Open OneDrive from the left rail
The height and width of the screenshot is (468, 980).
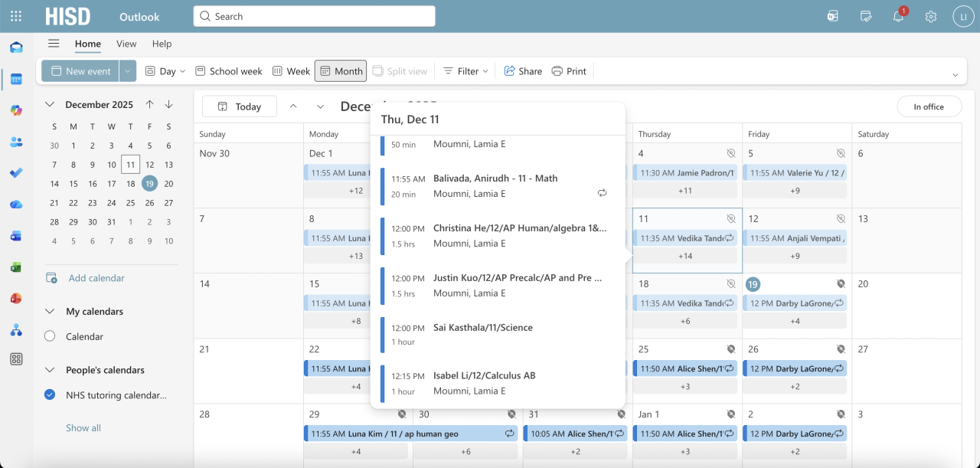[16, 205]
